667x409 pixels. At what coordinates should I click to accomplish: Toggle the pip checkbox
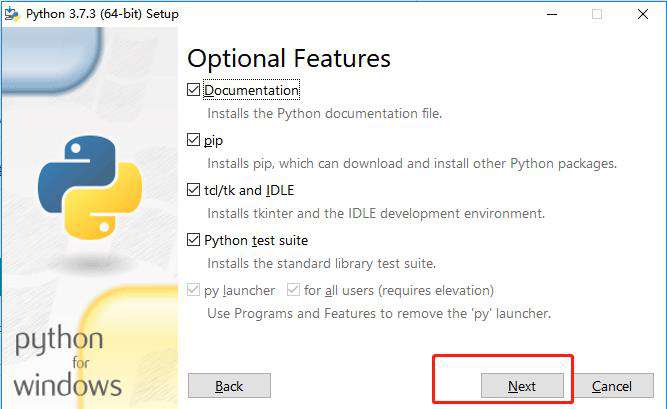tap(193, 140)
